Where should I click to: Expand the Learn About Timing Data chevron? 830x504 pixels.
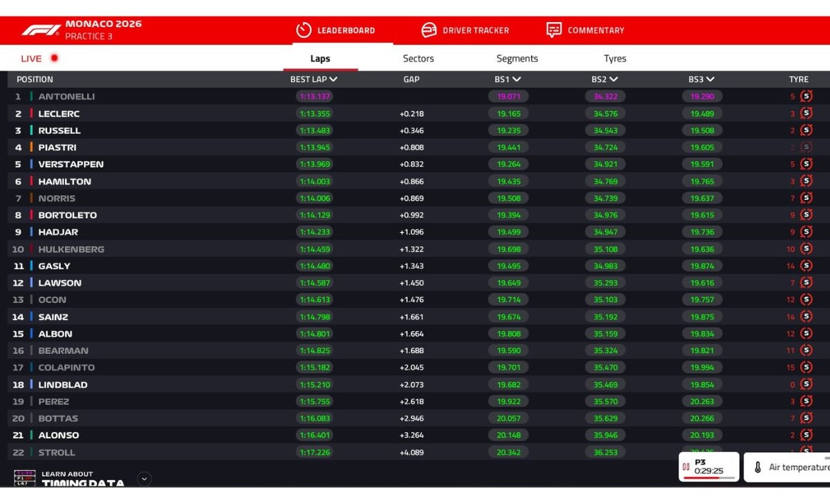(x=144, y=478)
